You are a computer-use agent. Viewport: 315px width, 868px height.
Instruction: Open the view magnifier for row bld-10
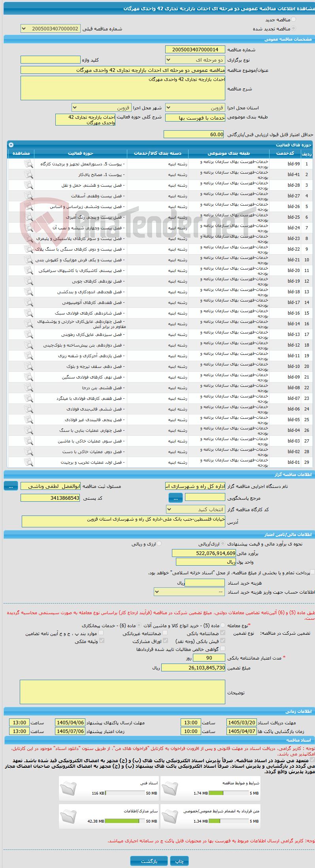[x=28, y=366]
